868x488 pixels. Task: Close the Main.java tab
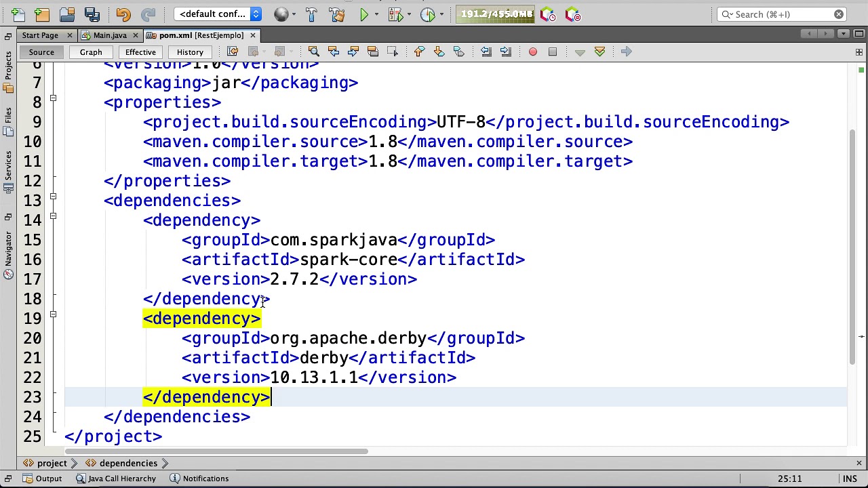[x=135, y=35]
